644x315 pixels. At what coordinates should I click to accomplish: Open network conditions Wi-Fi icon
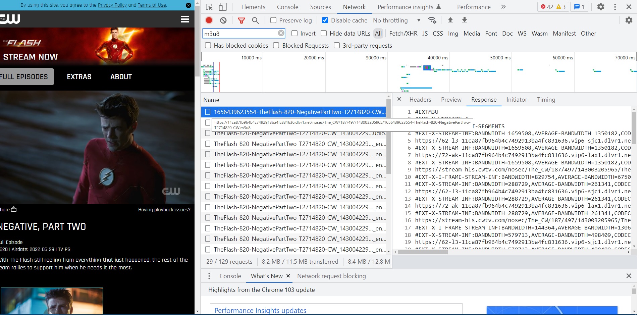pyautogui.click(x=432, y=20)
